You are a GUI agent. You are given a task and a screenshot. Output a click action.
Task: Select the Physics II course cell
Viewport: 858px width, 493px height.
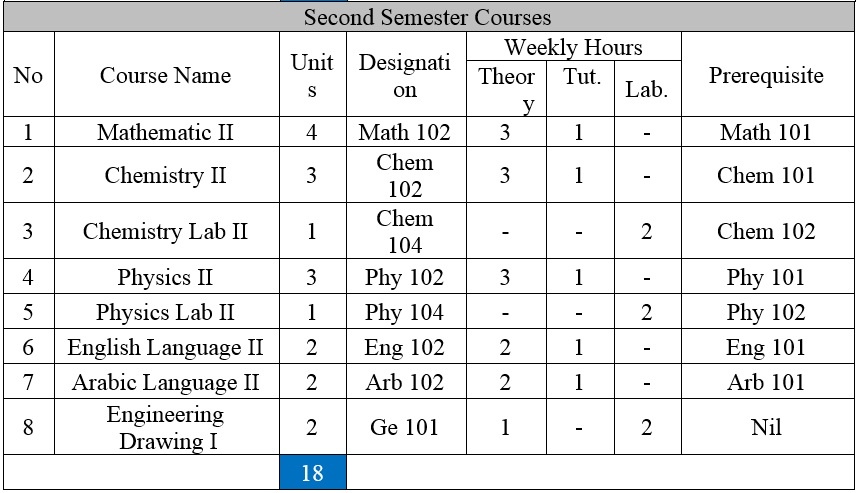167,277
